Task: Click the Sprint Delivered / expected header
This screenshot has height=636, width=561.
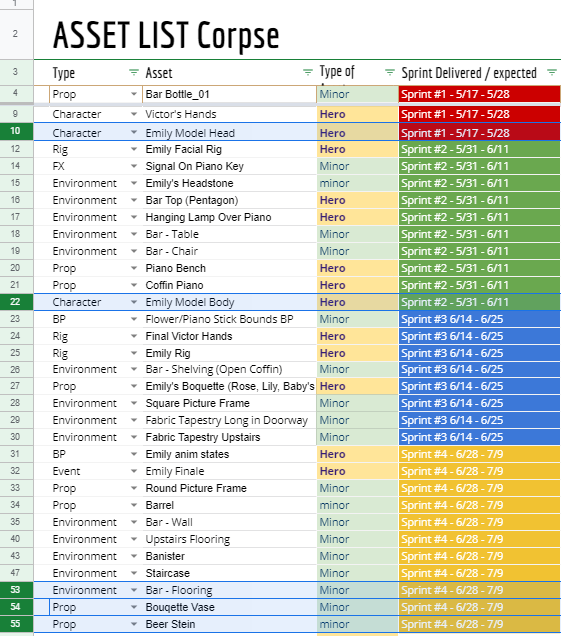Action: click(x=480, y=73)
